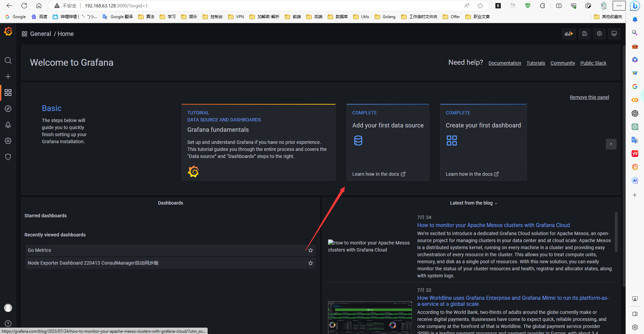Click the Save dashboard icon
644x334 pixels.
[585, 34]
